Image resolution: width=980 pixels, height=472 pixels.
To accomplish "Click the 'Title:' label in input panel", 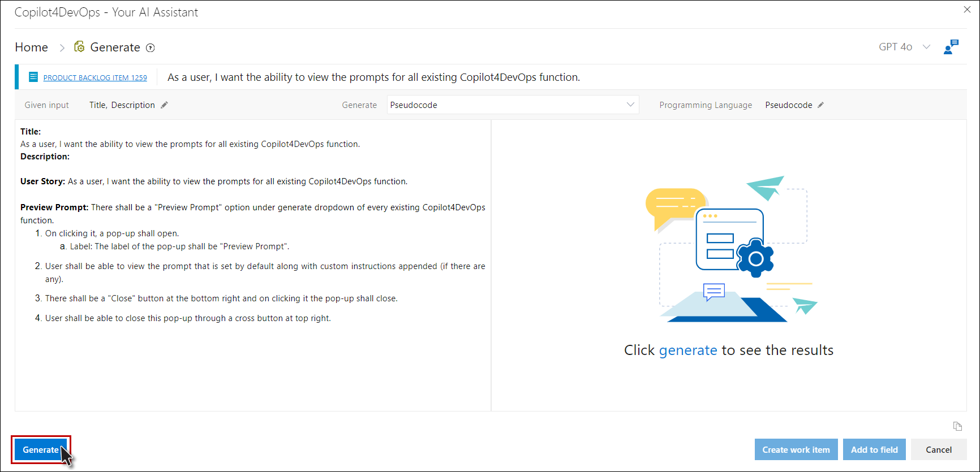I will click(x=31, y=132).
